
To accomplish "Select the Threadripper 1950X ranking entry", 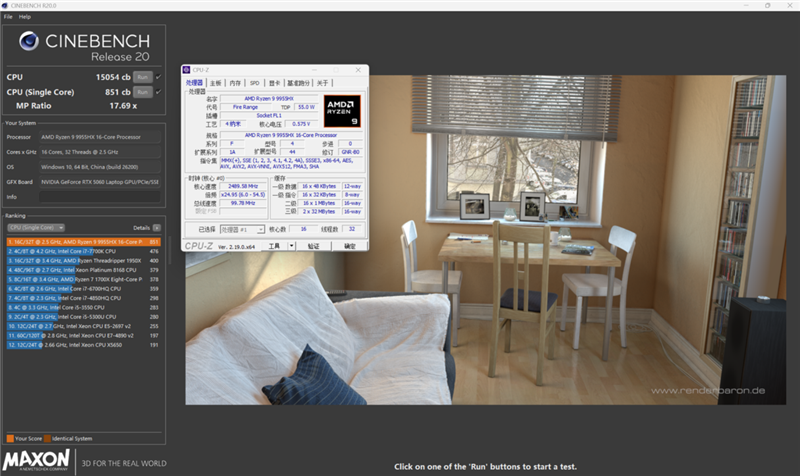I will tap(83, 261).
